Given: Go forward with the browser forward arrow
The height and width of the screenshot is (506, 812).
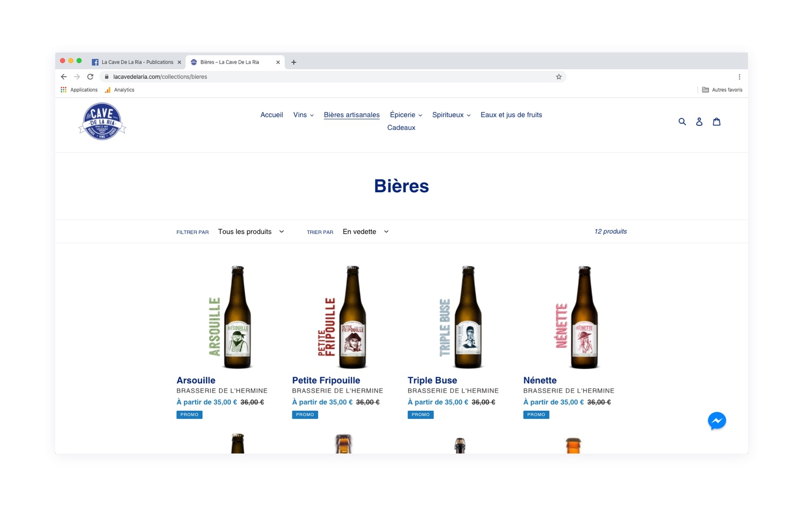Looking at the screenshot, I should click(x=77, y=77).
